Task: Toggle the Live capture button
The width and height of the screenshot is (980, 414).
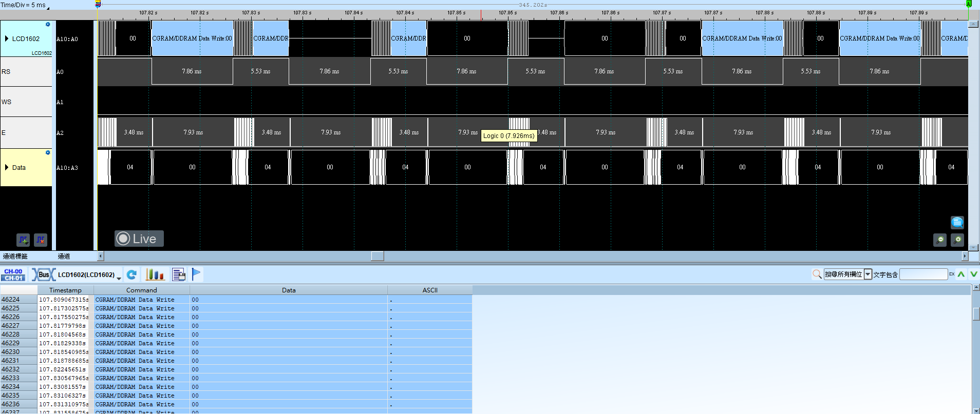Action: (x=139, y=239)
